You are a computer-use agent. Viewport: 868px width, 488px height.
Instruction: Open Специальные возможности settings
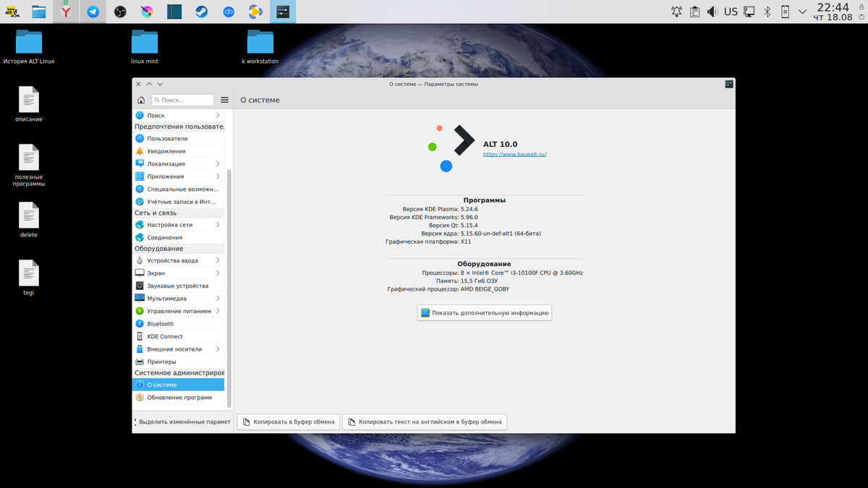[178, 189]
